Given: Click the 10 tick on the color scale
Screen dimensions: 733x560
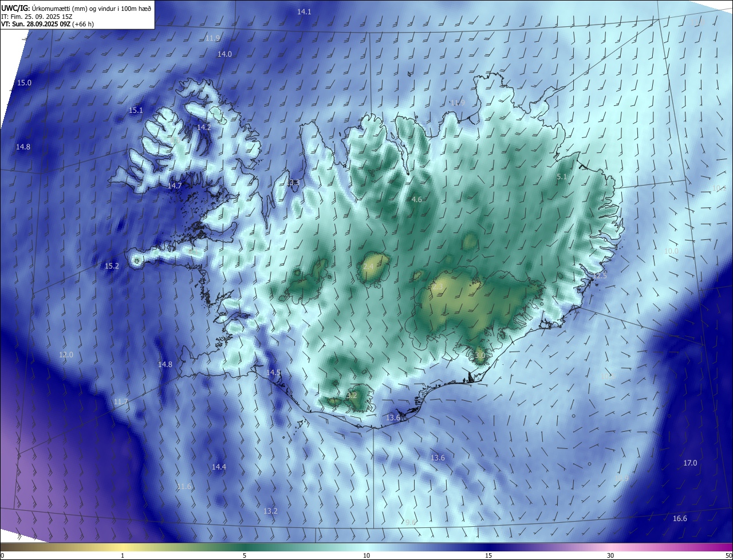Looking at the screenshot, I should coord(366,555).
